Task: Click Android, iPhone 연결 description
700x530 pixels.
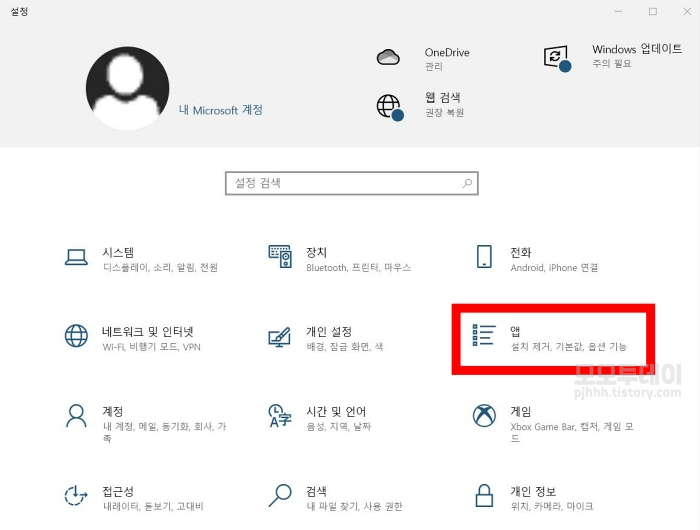Action: [x=554, y=267]
